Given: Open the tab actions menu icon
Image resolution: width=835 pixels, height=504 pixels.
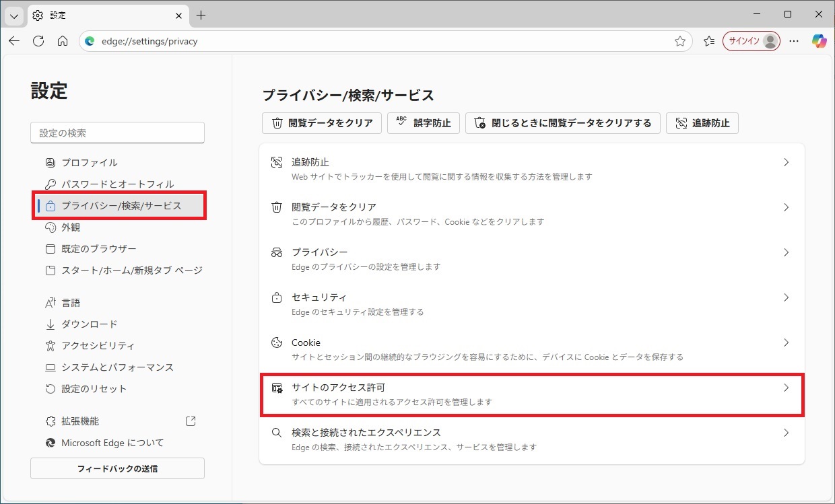Looking at the screenshot, I should [13, 15].
